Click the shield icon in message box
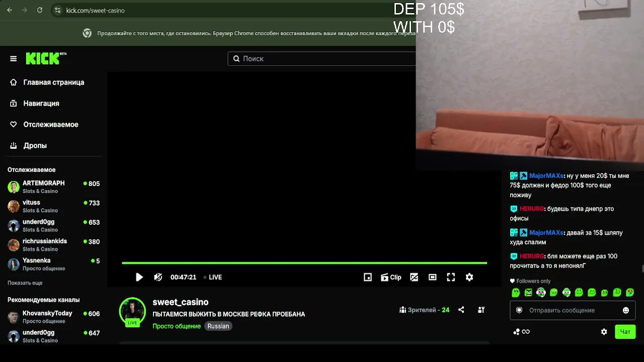 point(519,310)
